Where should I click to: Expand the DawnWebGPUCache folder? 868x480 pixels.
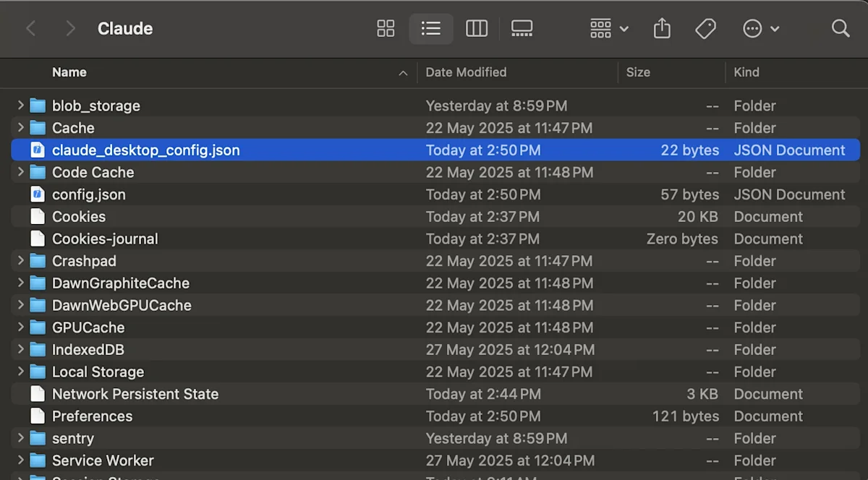(20, 305)
